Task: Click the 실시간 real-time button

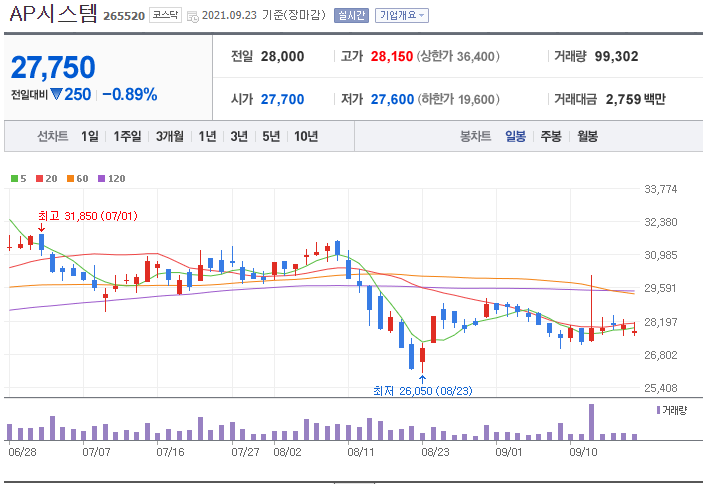Action: click(351, 16)
